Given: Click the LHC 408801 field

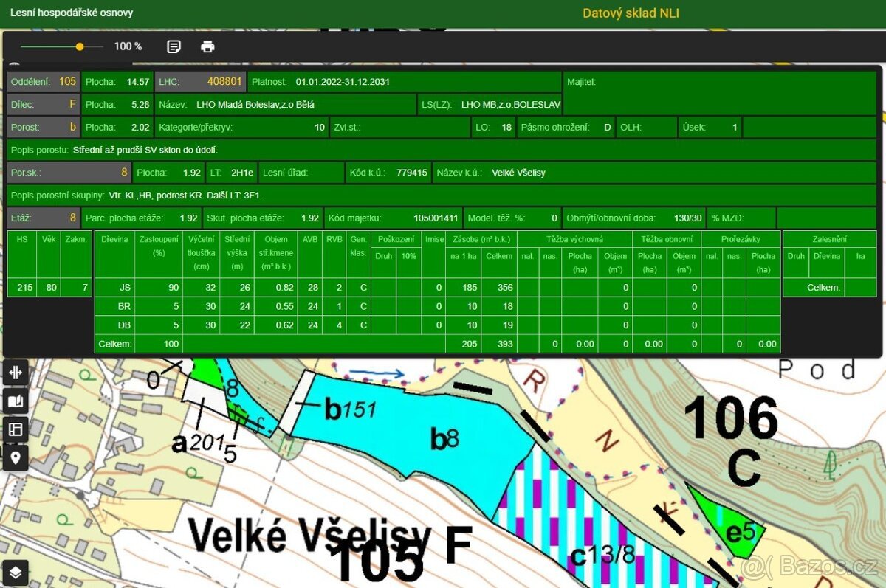Looking at the screenshot, I should 201,82.
